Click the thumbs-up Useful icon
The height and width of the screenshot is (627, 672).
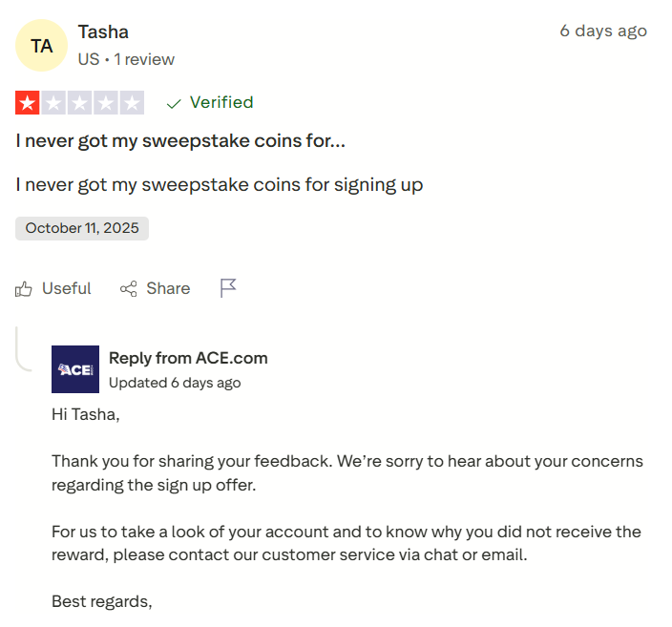pos(25,288)
